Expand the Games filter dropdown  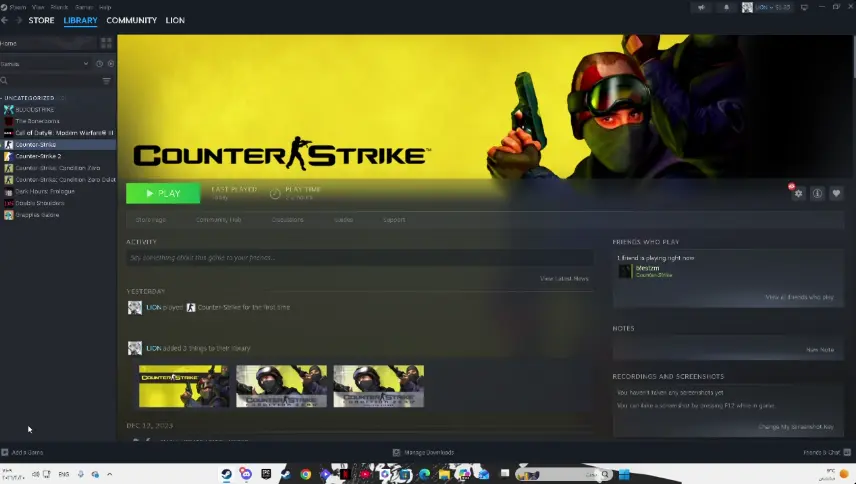tap(45, 64)
